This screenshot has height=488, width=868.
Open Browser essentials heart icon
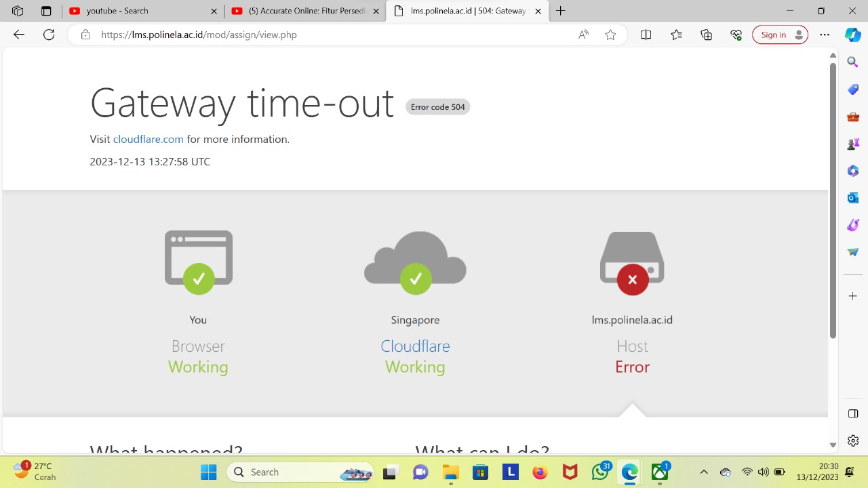[736, 35]
